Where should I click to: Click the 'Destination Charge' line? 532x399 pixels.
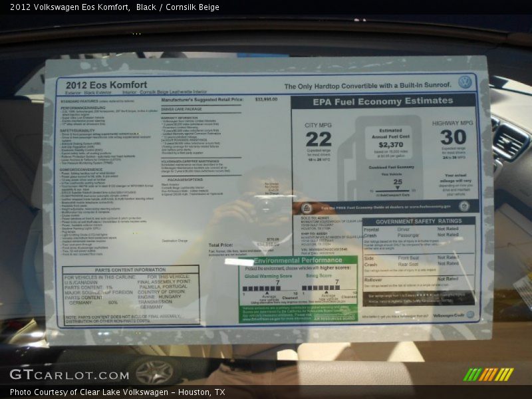tap(175, 241)
